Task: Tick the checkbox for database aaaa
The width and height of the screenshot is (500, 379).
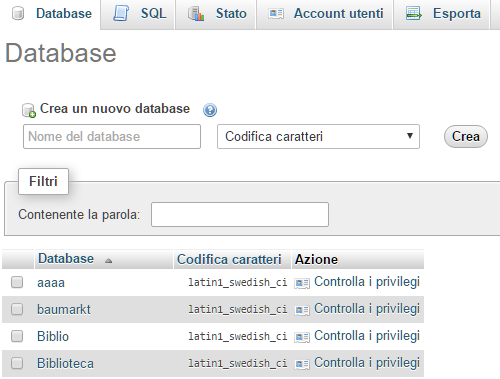Action: click(17, 282)
